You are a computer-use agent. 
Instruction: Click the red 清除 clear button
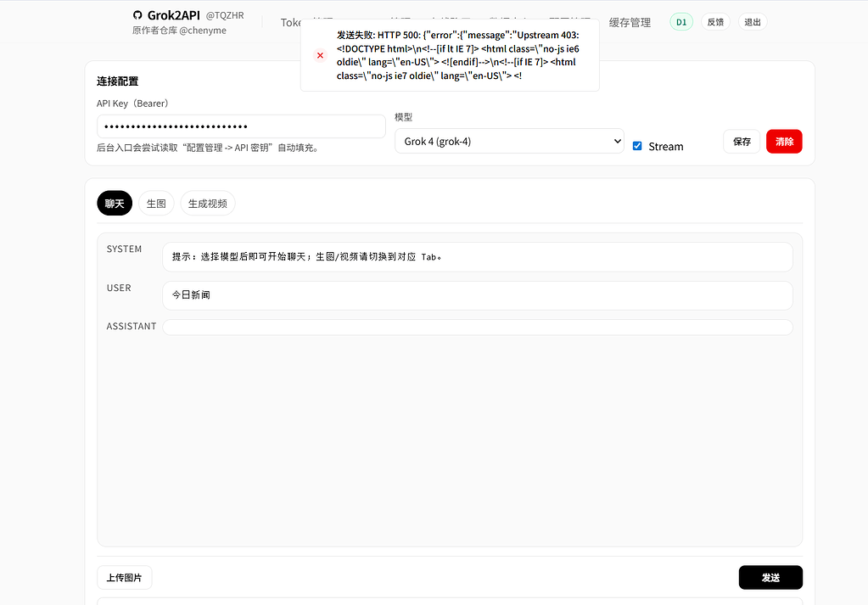click(x=784, y=142)
